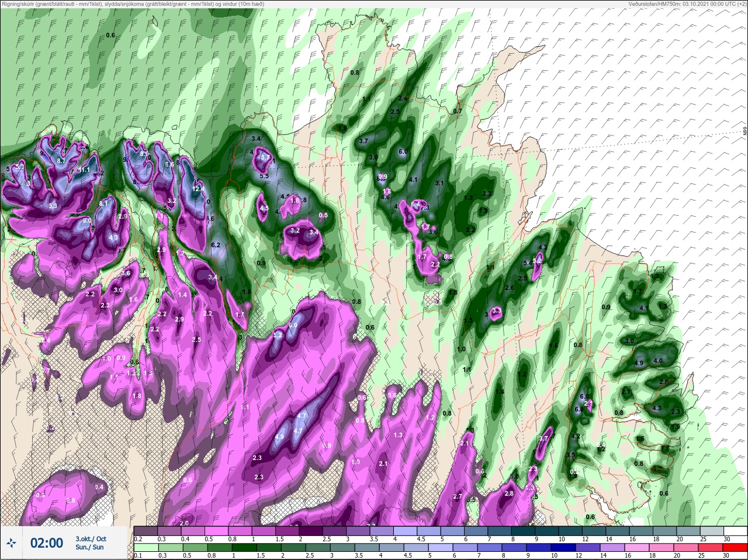Select the '3.okt./ Oct' date label
The image size is (748, 560).
[x=91, y=539]
